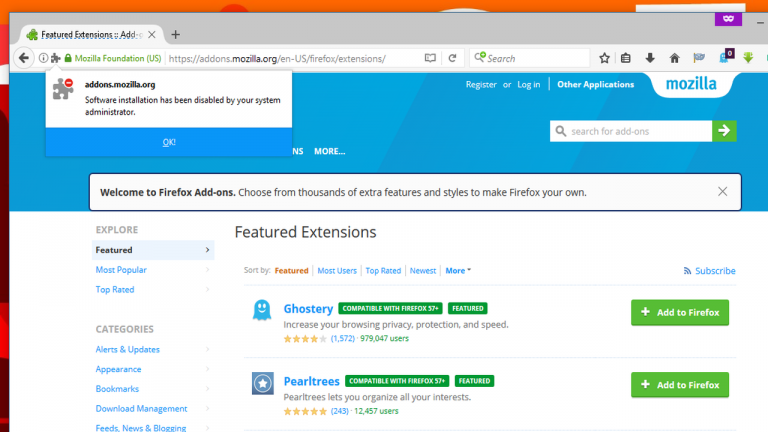
Task: Confirm the notification with OK!
Action: pyautogui.click(x=169, y=142)
